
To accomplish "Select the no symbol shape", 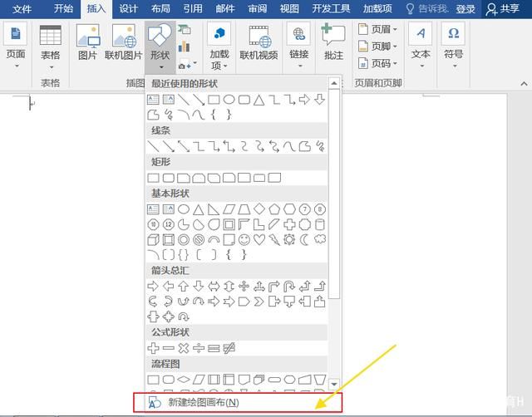I will (x=199, y=240).
